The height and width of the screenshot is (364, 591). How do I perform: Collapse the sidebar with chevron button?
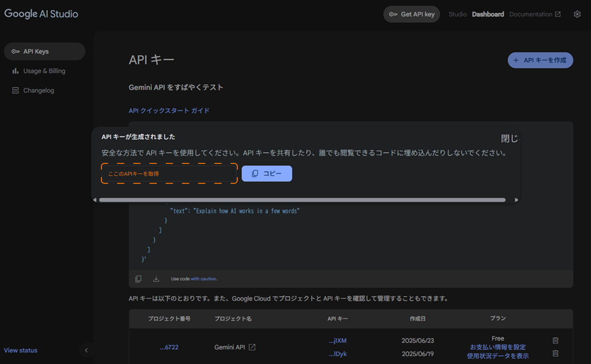[x=86, y=350]
